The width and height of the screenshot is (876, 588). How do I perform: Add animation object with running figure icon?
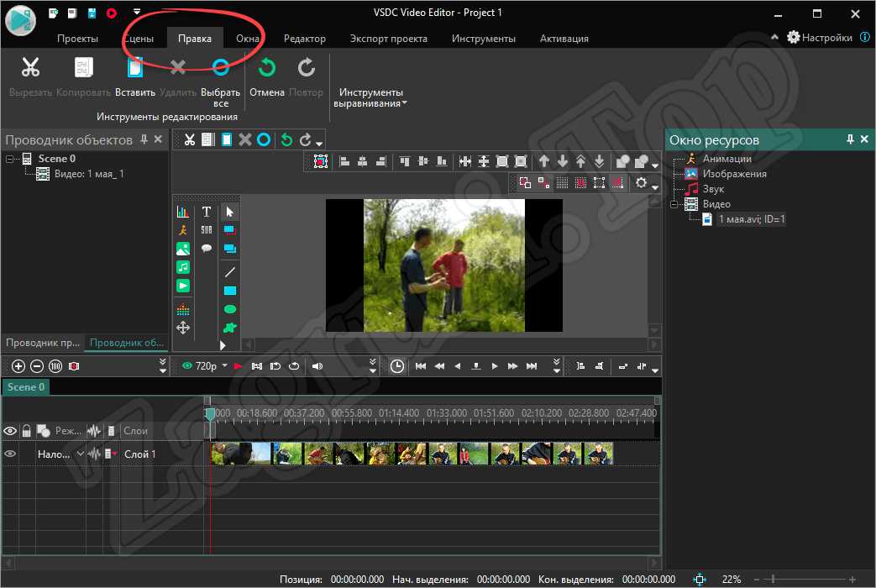pos(183,230)
